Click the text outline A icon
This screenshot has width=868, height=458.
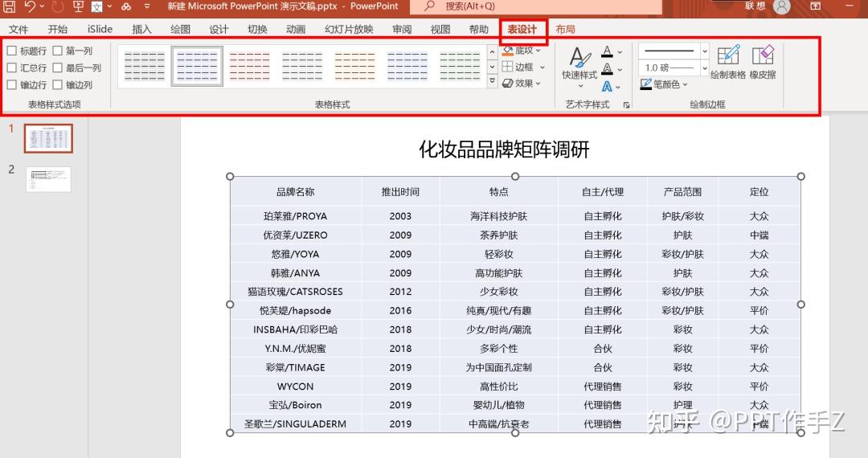pyautogui.click(x=608, y=68)
